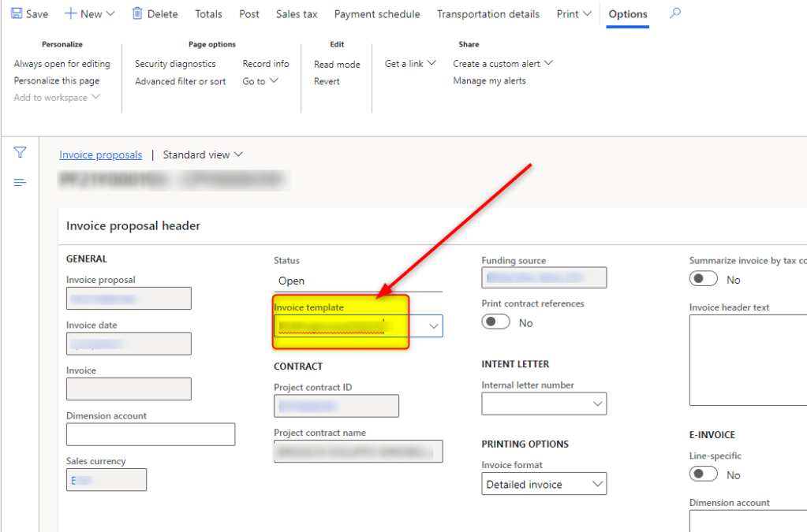Viewport: 807px width, 532px height.
Task: Click the Save disk icon
Action: 17,13
